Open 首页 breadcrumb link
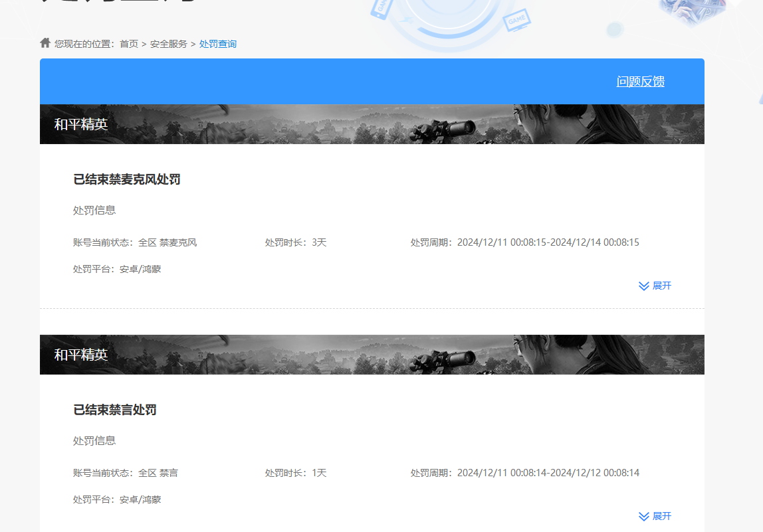 (x=129, y=44)
